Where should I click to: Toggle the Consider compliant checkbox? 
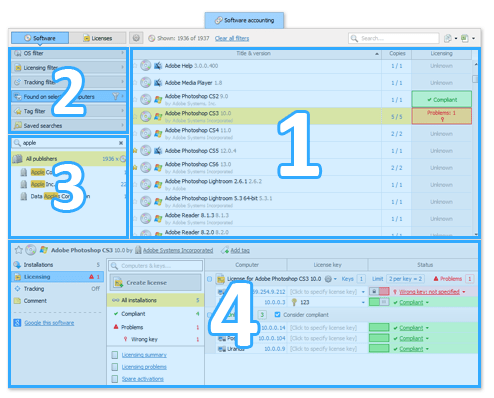coord(277,315)
